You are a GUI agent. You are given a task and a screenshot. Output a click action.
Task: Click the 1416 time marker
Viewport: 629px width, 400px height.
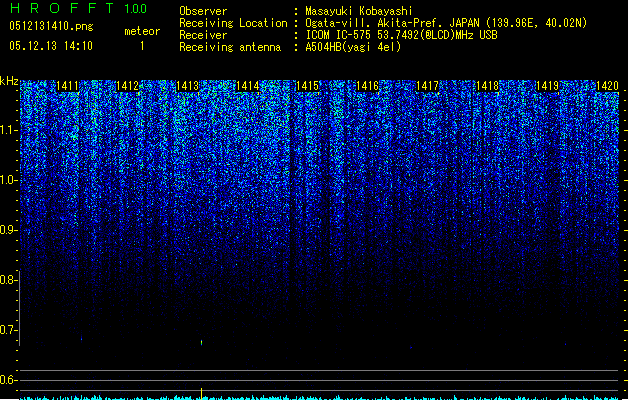click(367, 86)
